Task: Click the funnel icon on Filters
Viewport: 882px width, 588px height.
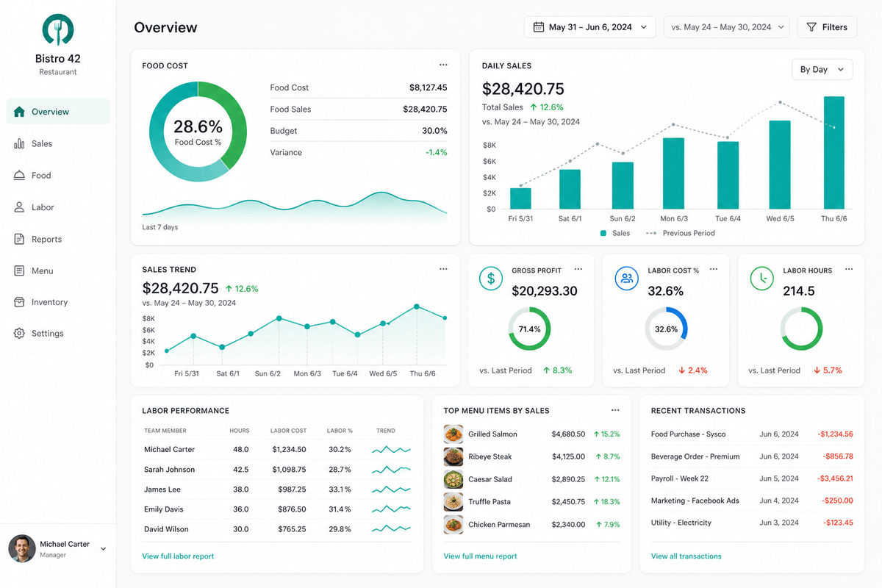Action: coord(811,27)
